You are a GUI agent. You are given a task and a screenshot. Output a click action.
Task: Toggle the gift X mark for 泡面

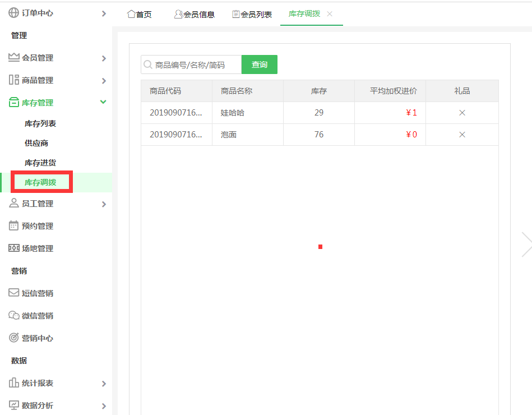(x=462, y=135)
